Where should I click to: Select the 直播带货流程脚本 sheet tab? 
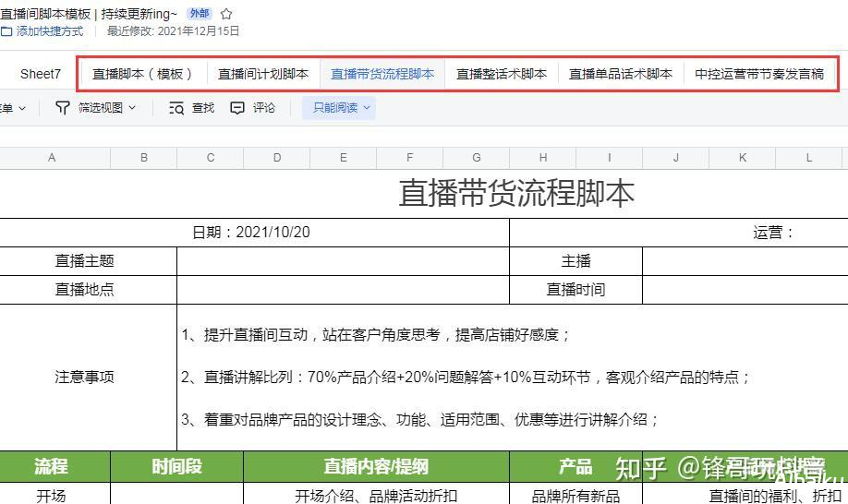pyautogui.click(x=382, y=74)
